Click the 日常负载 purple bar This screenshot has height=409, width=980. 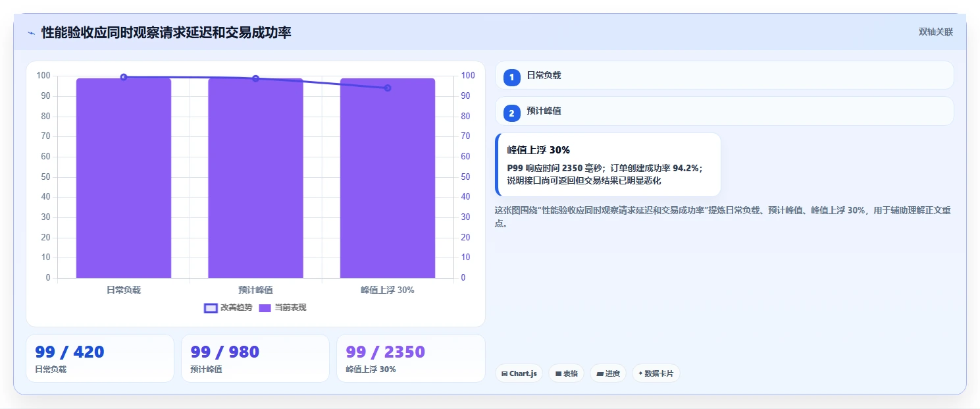(x=124, y=178)
